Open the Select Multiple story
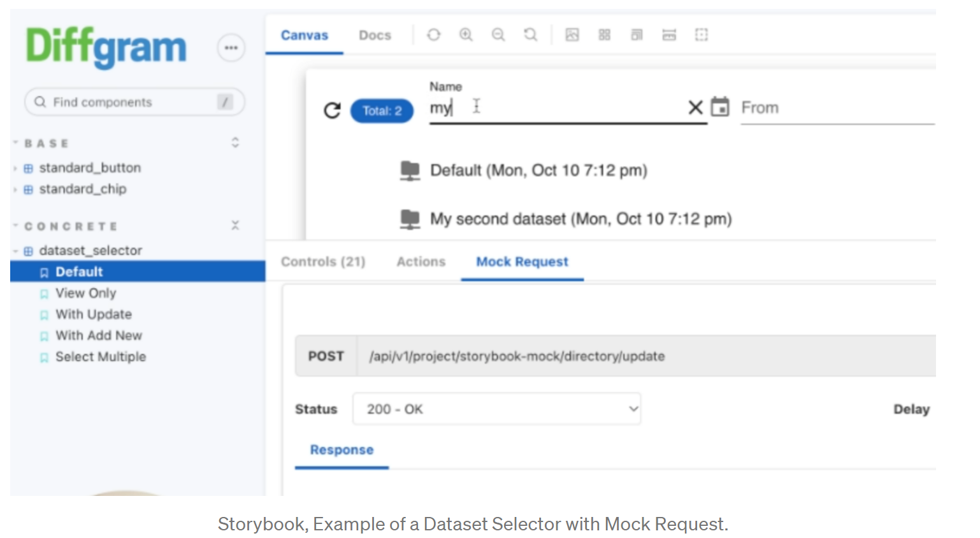The width and height of the screenshot is (980, 538). click(101, 357)
